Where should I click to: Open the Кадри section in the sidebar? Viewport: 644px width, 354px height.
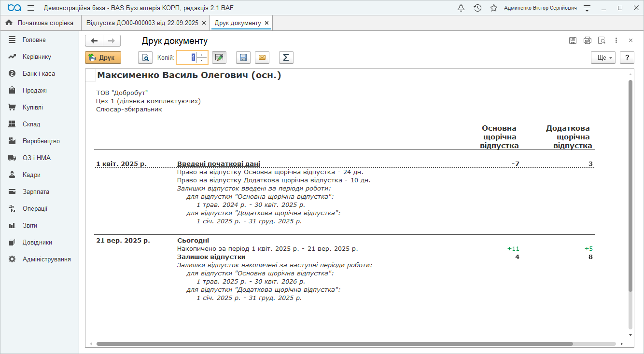[31, 175]
